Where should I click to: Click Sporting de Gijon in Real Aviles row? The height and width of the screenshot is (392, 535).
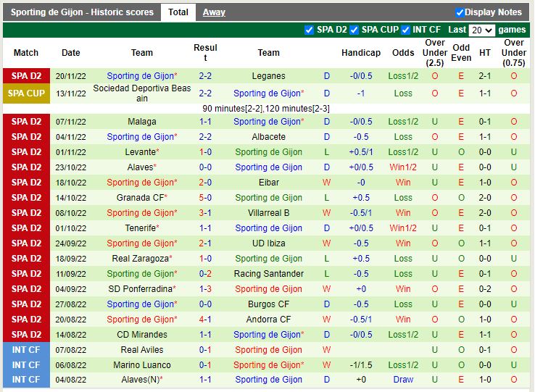pyautogui.click(x=268, y=350)
